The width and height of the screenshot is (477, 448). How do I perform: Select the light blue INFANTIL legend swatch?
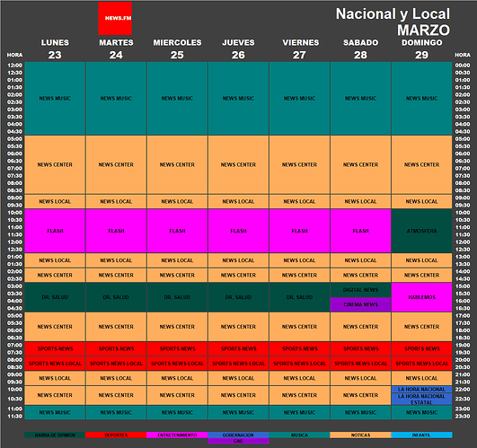tap(421, 435)
